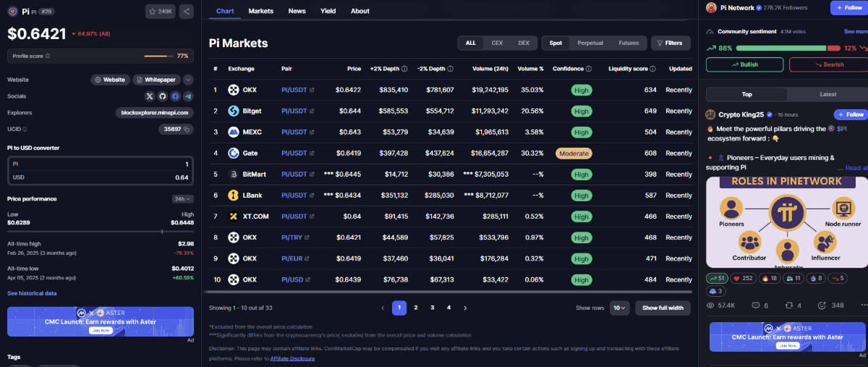The width and height of the screenshot is (868, 367).
Task: Click the share icon beside the watchlist star
Action: click(x=186, y=12)
